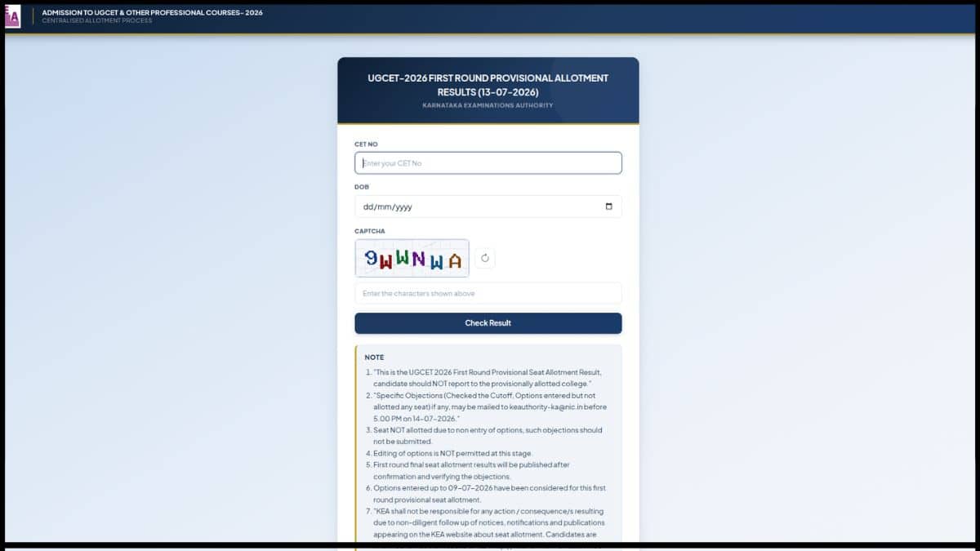Click the Check Result button
Screen dimensions: 980x551
[x=488, y=323]
